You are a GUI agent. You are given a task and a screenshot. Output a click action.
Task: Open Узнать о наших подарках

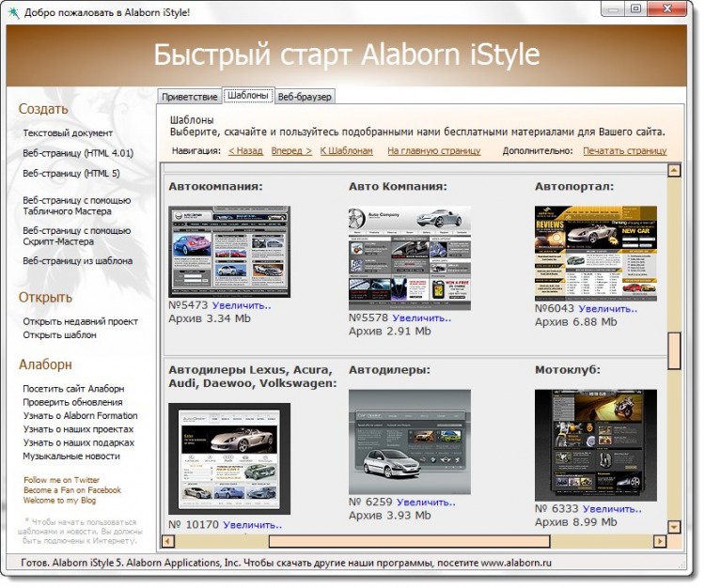(79, 443)
